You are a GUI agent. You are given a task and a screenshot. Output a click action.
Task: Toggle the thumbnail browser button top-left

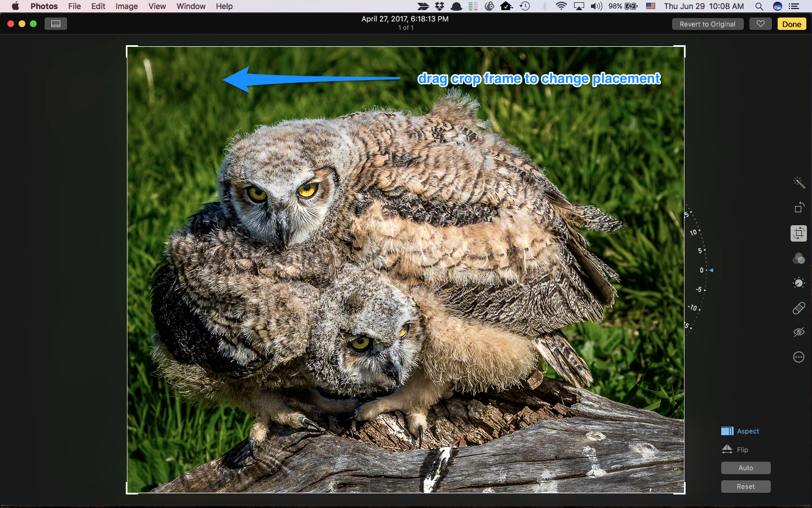pos(55,23)
